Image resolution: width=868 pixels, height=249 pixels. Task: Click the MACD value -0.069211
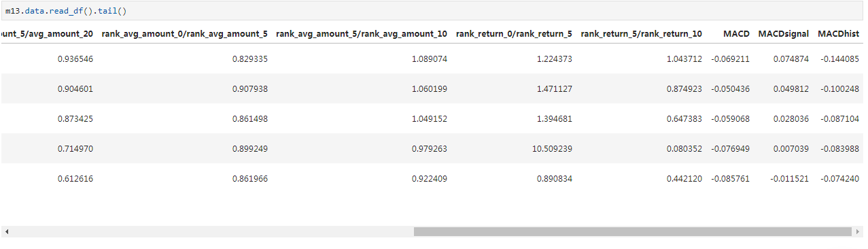tap(730, 59)
